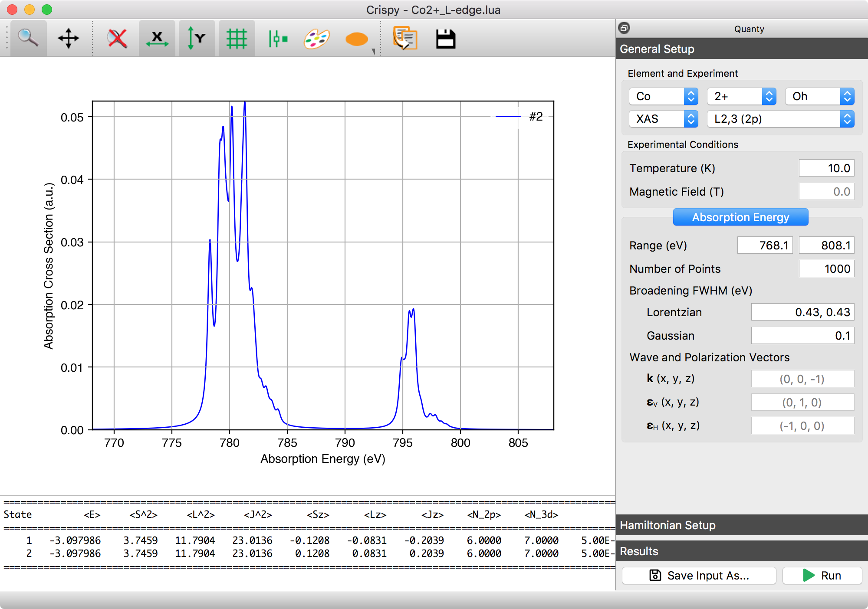
Task: Click the Temperature (K) input field
Action: click(x=826, y=168)
